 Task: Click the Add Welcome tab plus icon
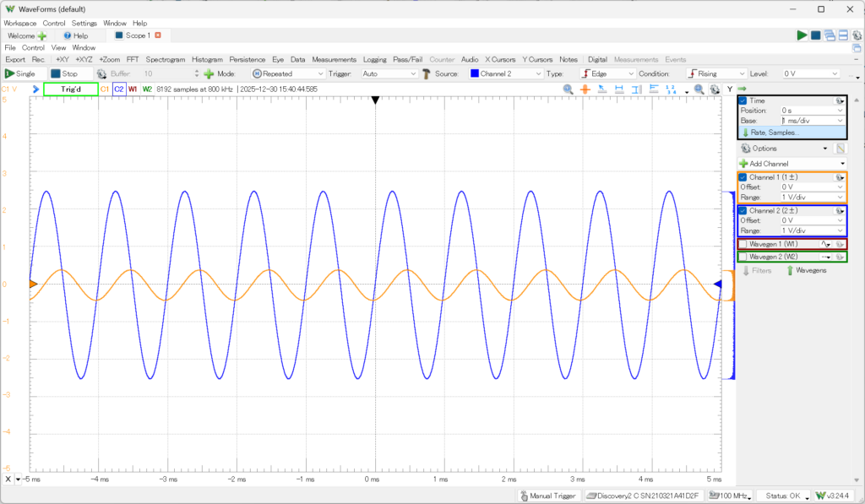tap(42, 36)
